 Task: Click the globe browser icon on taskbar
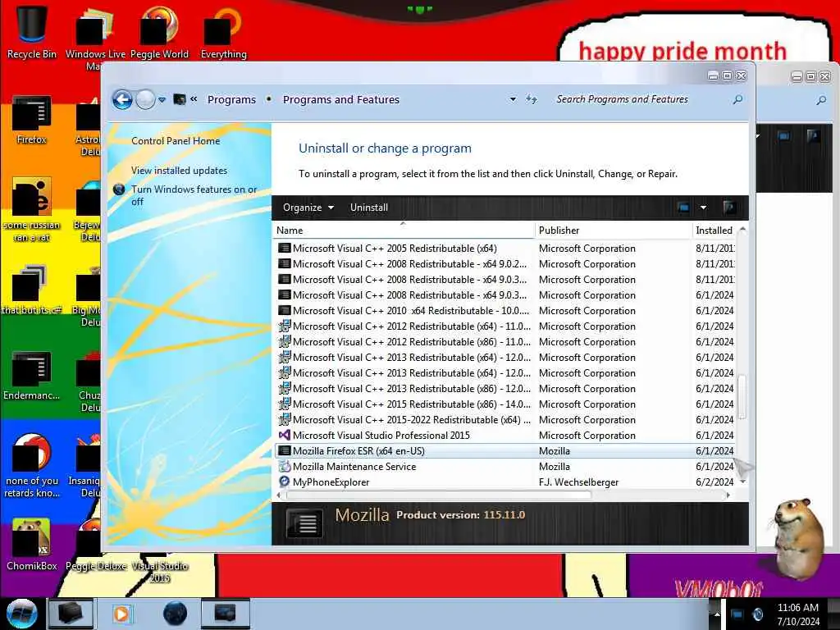[176, 614]
